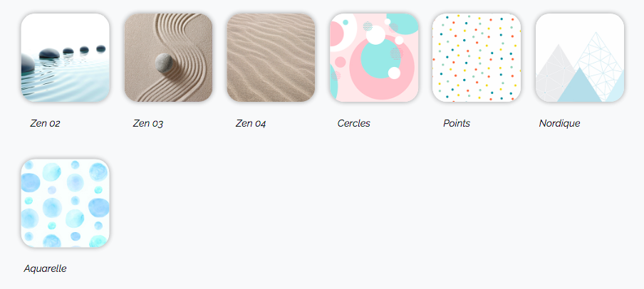The image size is (644, 289).
Task: Select the Cercles pink and teal thumbnail
Action: coord(374,58)
